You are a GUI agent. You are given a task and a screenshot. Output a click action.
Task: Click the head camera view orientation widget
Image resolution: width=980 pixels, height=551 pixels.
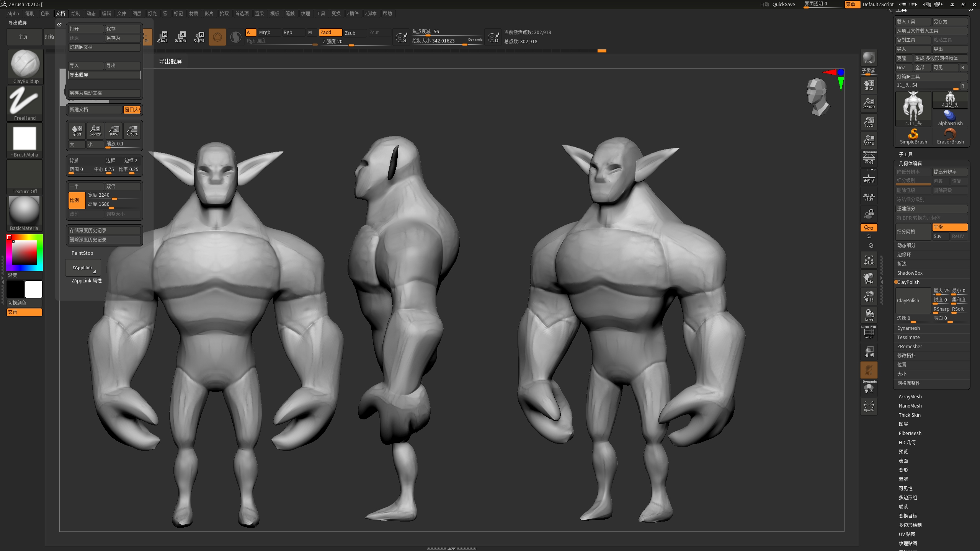pos(817,96)
